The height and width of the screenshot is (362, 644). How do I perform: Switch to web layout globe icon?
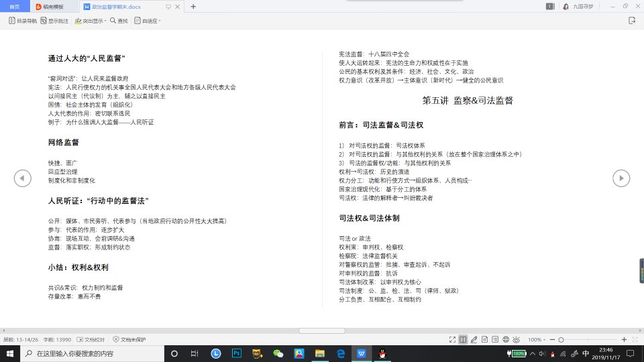click(506, 339)
